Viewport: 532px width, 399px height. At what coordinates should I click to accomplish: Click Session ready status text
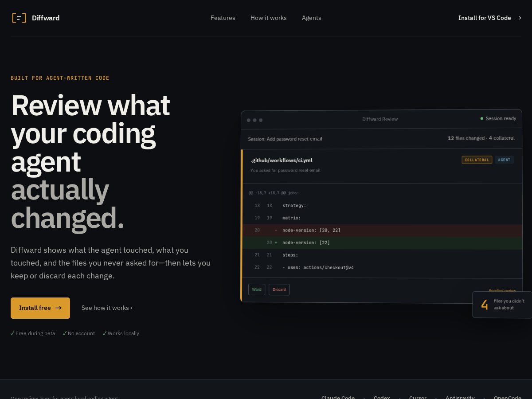click(x=501, y=118)
